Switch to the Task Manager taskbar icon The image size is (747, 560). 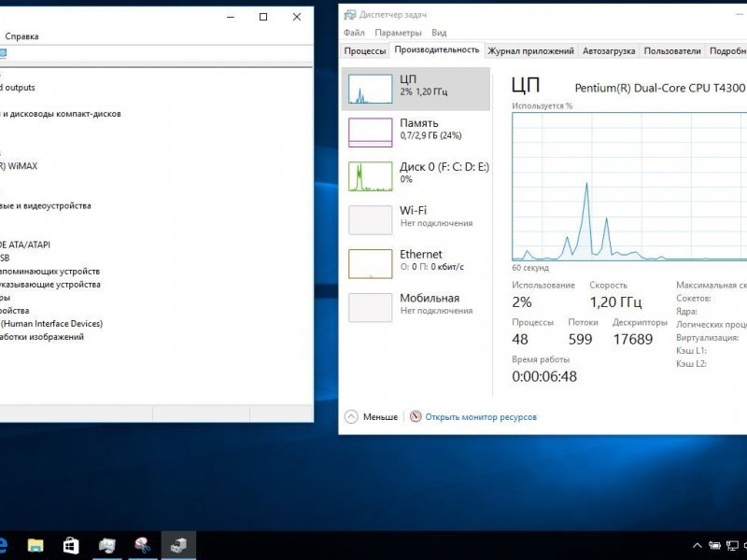coord(106,545)
